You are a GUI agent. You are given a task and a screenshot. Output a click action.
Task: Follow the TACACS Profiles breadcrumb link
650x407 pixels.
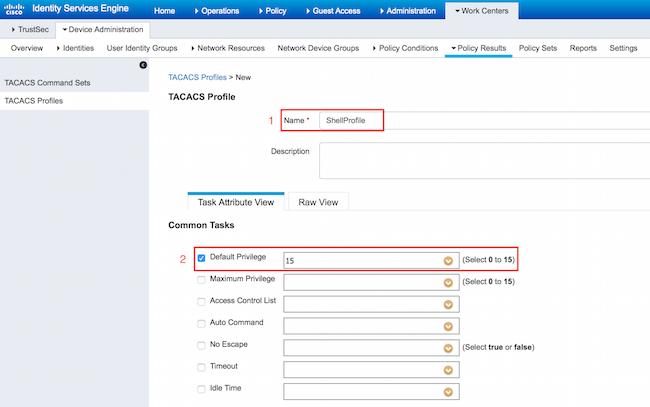pyautogui.click(x=197, y=77)
